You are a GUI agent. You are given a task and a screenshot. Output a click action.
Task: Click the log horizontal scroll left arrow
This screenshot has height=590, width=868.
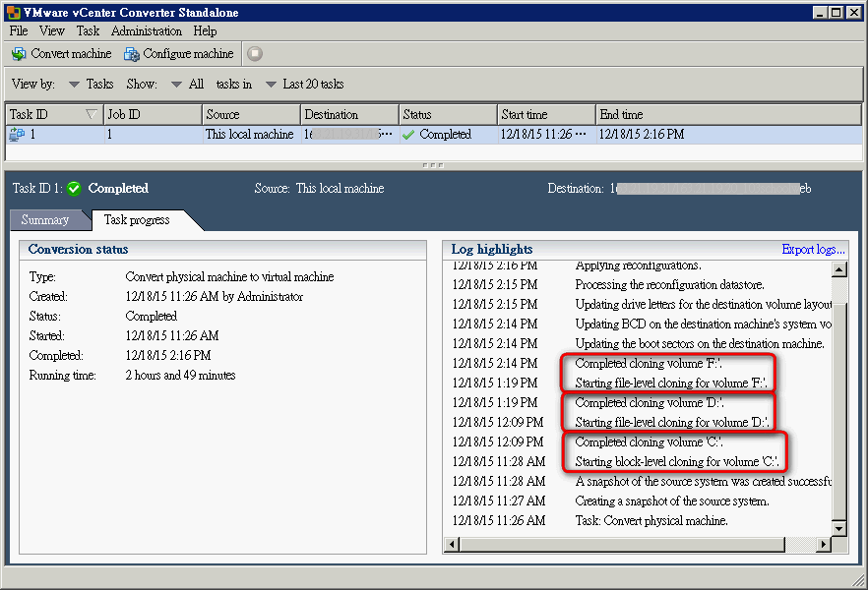(453, 545)
